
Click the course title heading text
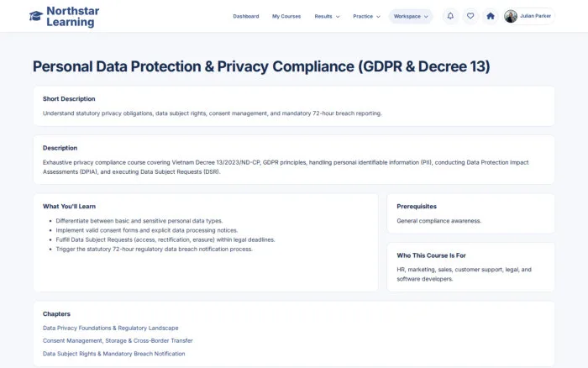(x=261, y=66)
